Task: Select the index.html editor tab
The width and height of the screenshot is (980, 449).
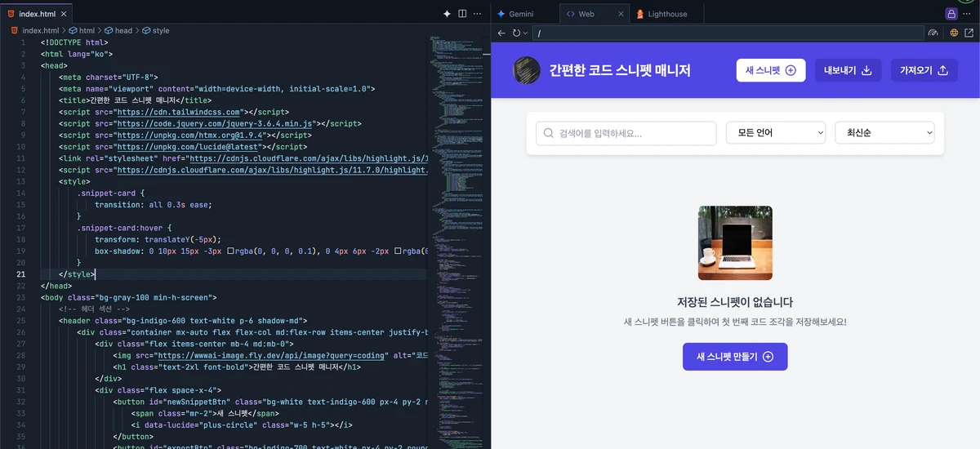Action: [x=36, y=14]
